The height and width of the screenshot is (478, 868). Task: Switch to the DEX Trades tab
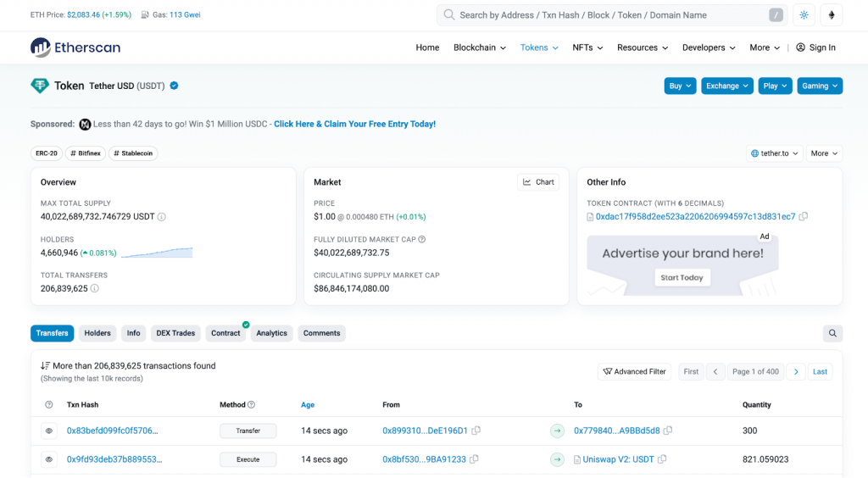click(175, 333)
